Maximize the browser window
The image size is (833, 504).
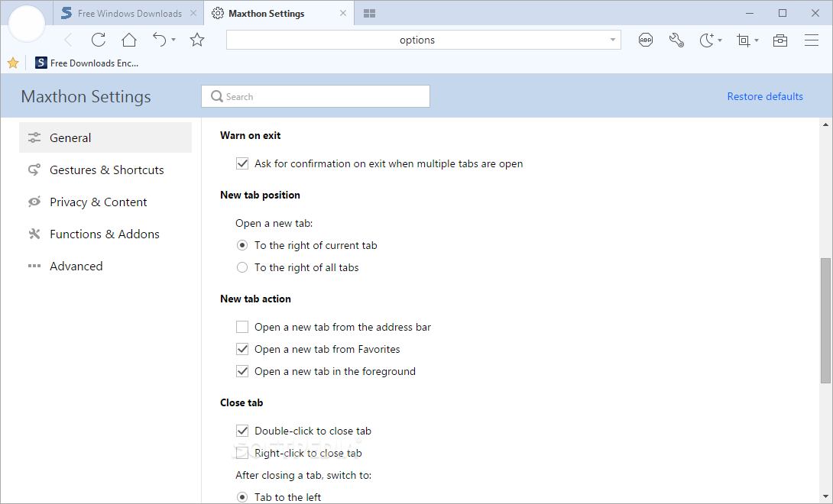[783, 13]
